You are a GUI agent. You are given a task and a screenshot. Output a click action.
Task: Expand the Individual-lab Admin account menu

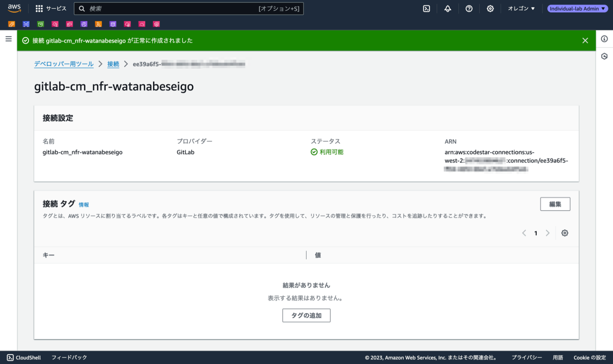577,8
